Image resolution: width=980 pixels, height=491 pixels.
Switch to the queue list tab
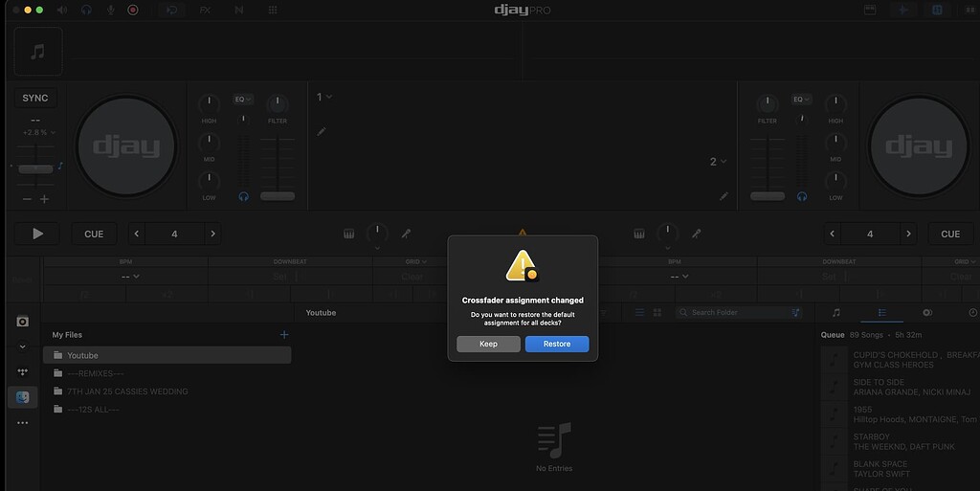click(882, 313)
